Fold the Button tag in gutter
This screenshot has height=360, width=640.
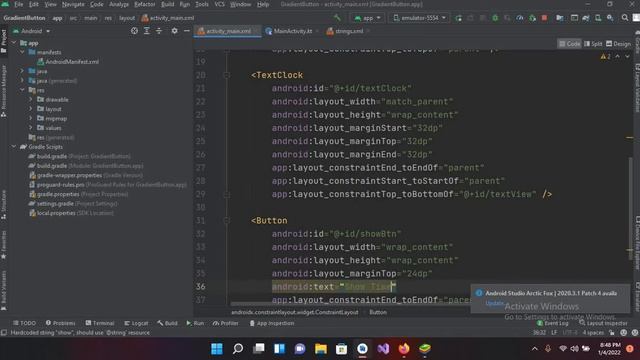tap(227, 220)
